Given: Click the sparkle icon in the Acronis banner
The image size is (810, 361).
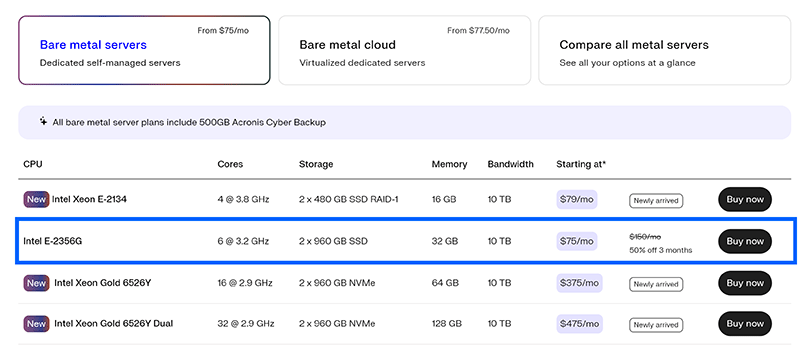Looking at the screenshot, I should click(43, 122).
